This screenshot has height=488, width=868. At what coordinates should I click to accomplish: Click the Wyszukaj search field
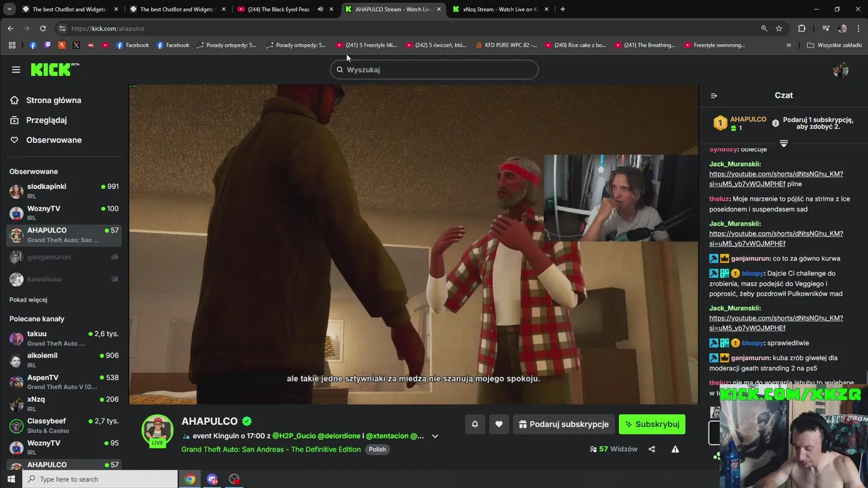click(434, 70)
